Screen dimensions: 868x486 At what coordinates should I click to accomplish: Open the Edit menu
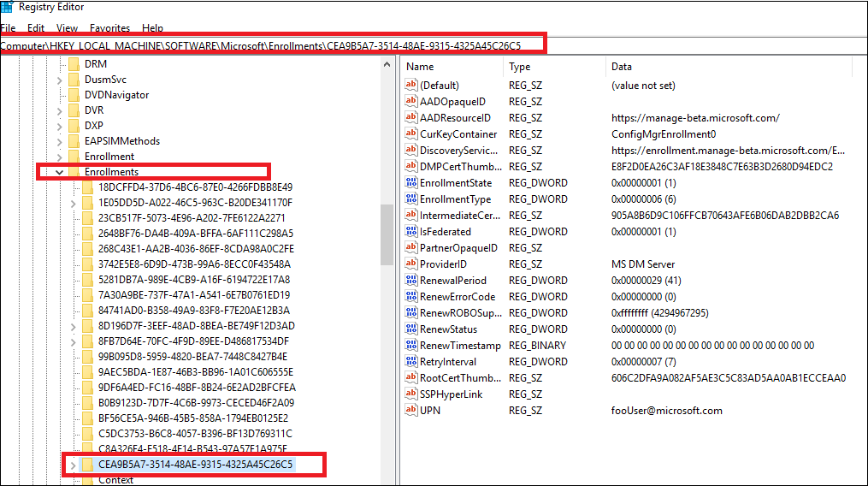35,28
